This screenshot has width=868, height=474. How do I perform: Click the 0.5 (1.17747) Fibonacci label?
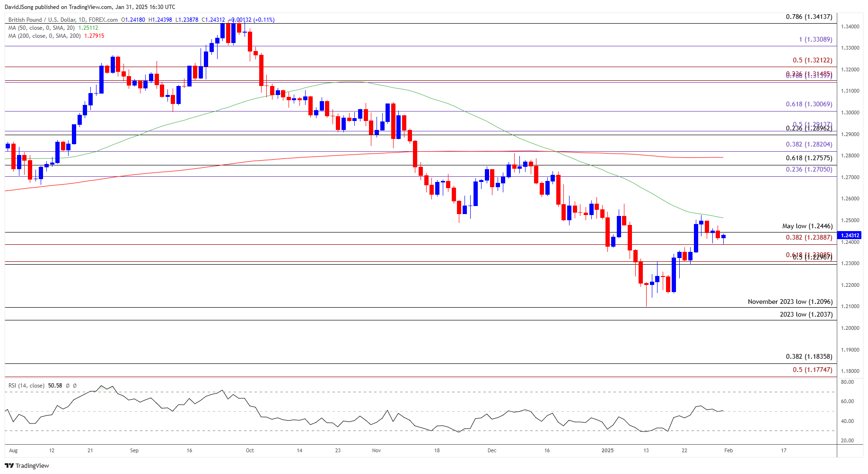click(812, 370)
